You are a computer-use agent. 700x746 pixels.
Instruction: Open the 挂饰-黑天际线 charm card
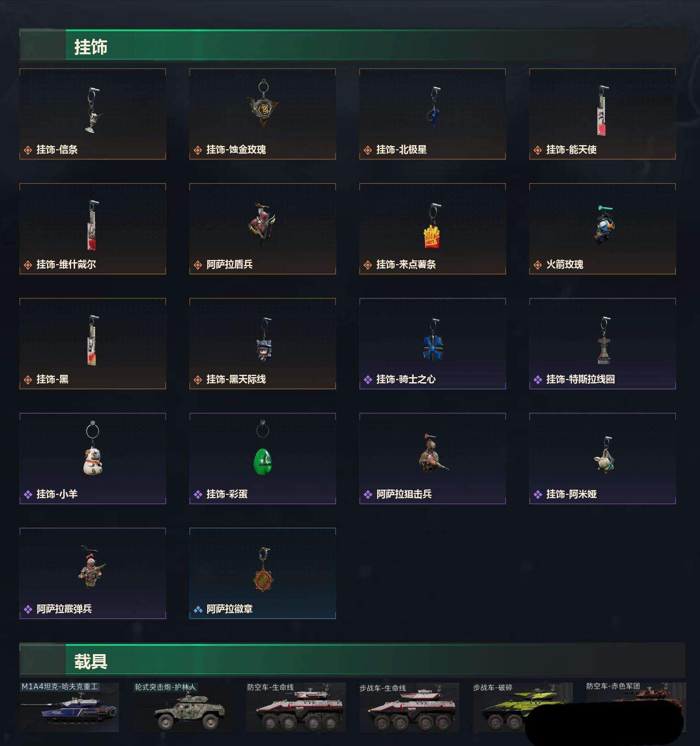coord(263,344)
